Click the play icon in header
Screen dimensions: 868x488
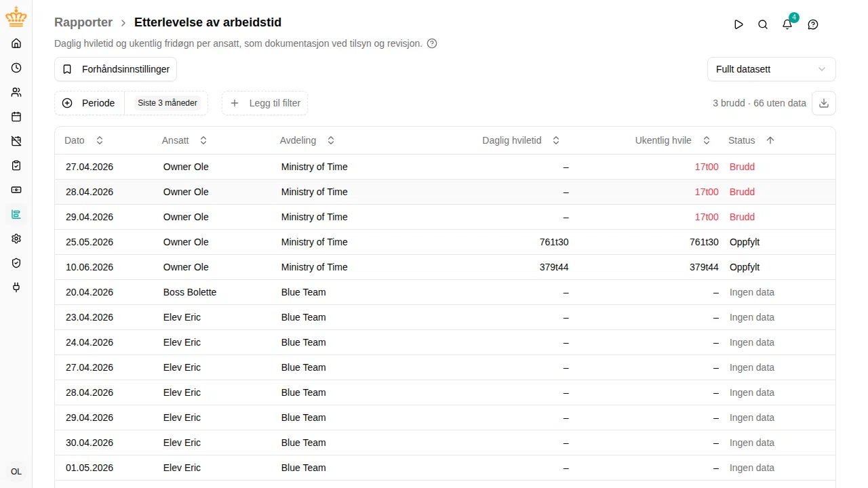point(738,24)
